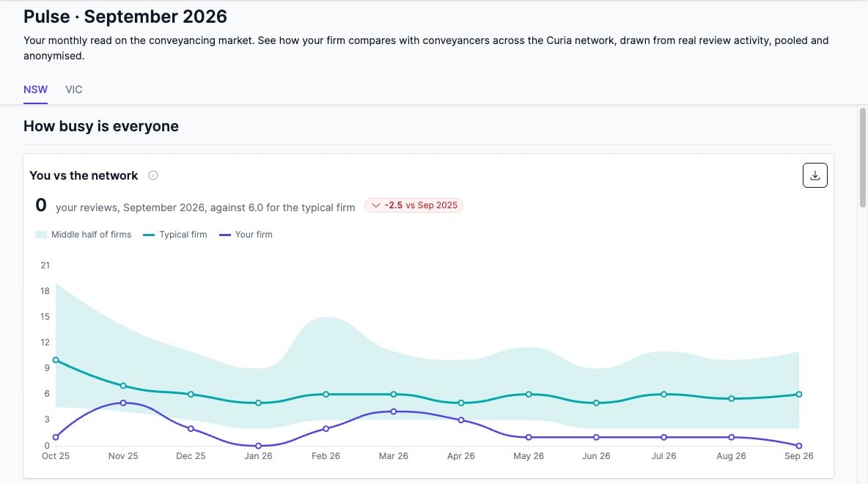Click the page vertical scrollbar thumb
The image size is (868, 484).
pyautogui.click(x=862, y=158)
